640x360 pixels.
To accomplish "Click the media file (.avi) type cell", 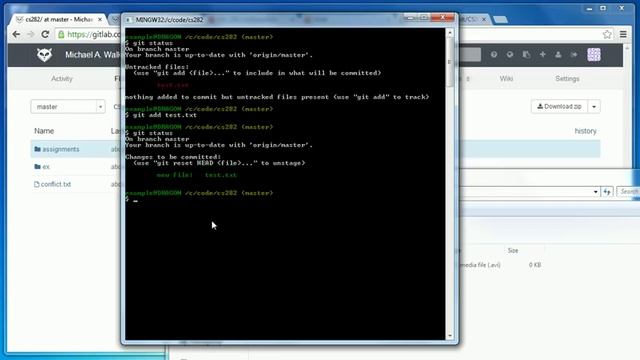I will coord(480,265).
